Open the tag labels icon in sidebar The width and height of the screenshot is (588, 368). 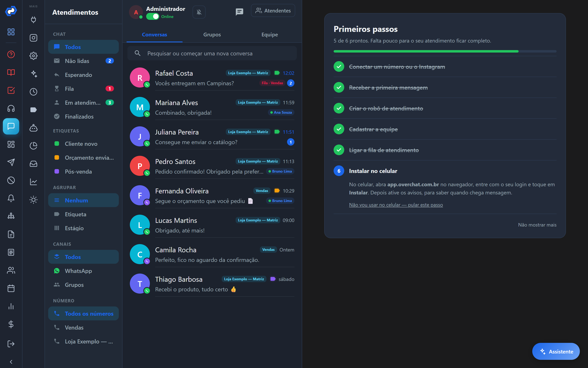click(x=33, y=110)
